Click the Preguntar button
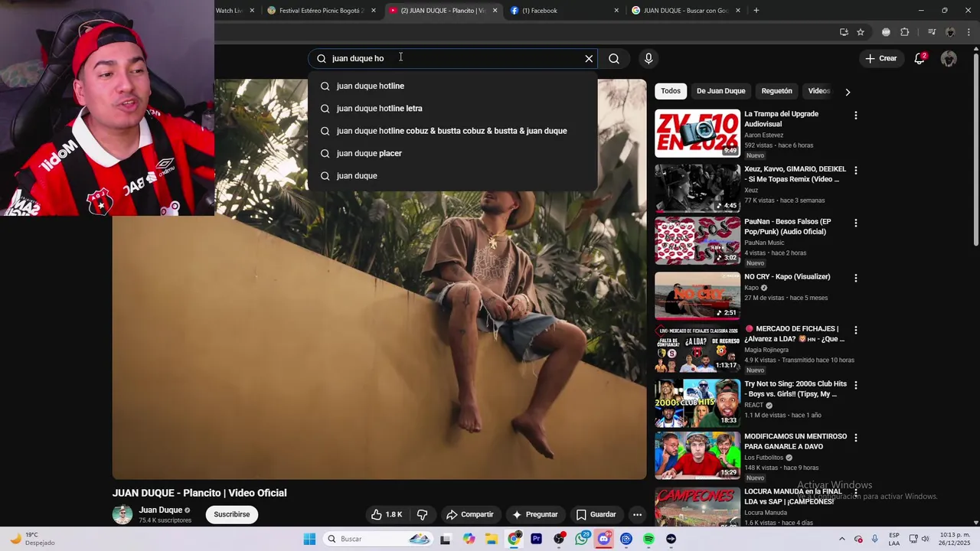This screenshot has width=980, height=551. (x=535, y=514)
